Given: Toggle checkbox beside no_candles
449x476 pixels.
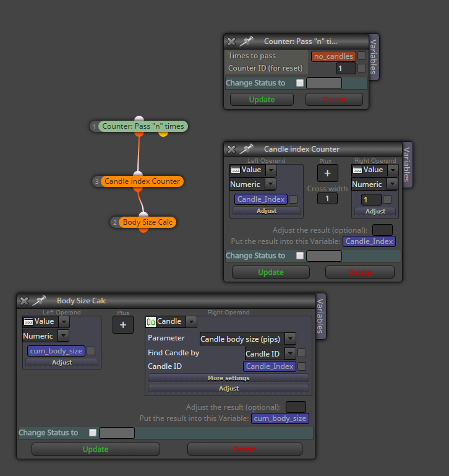Looking at the screenshot, I should point(362,56).
